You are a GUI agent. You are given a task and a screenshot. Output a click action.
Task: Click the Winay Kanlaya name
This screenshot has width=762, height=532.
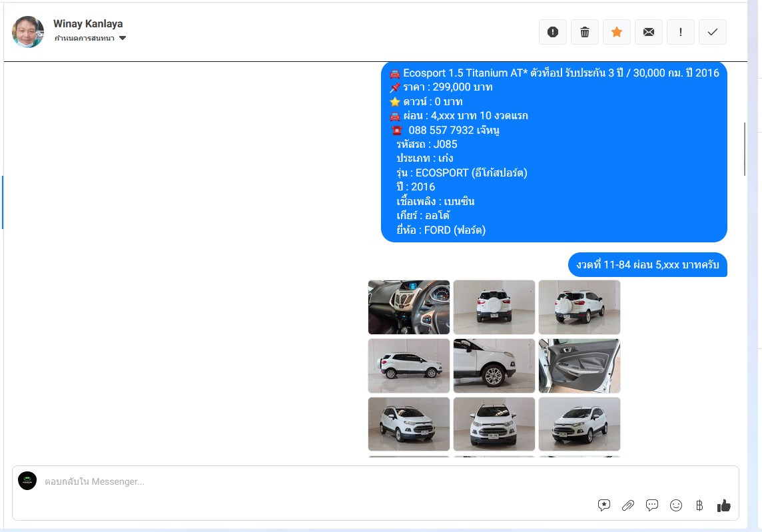pyautogui.click(x=88, y=24)
